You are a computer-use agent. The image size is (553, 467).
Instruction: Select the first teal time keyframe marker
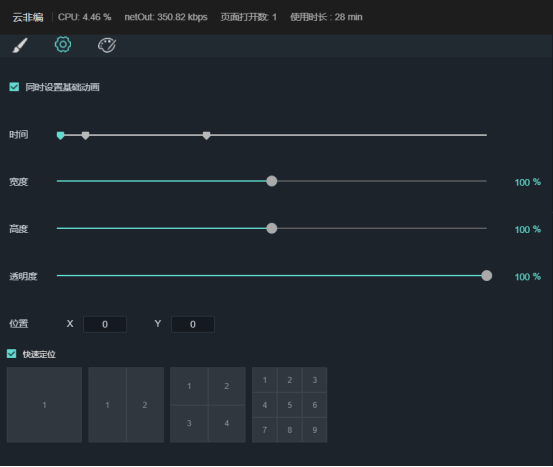(x=61, y=135)
